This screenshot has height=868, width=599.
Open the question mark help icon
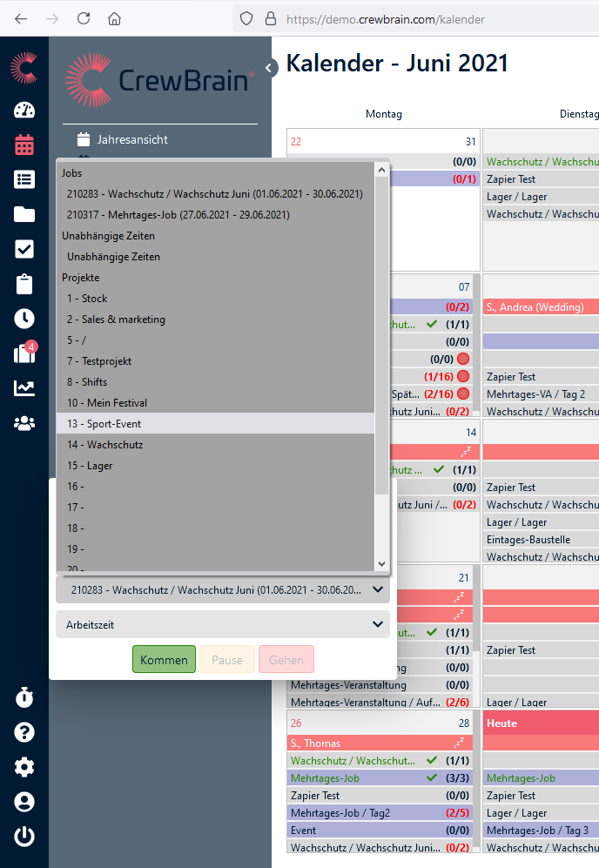24,732
